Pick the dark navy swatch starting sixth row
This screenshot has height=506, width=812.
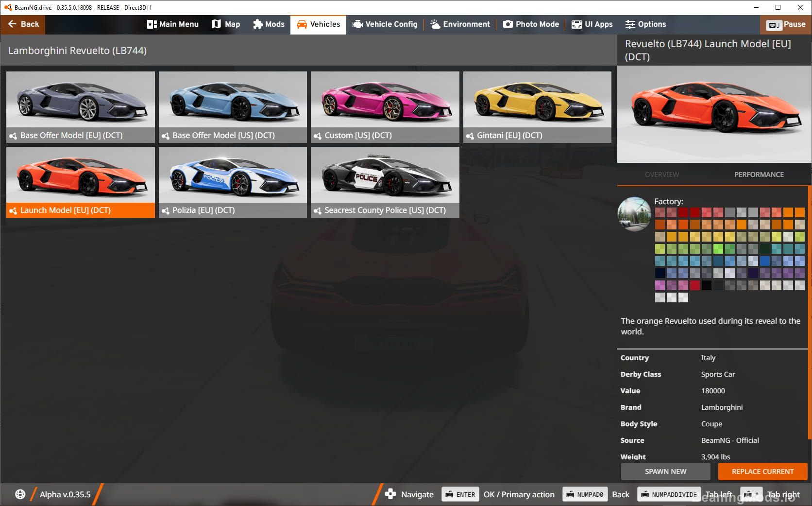(x=660, y=273)
